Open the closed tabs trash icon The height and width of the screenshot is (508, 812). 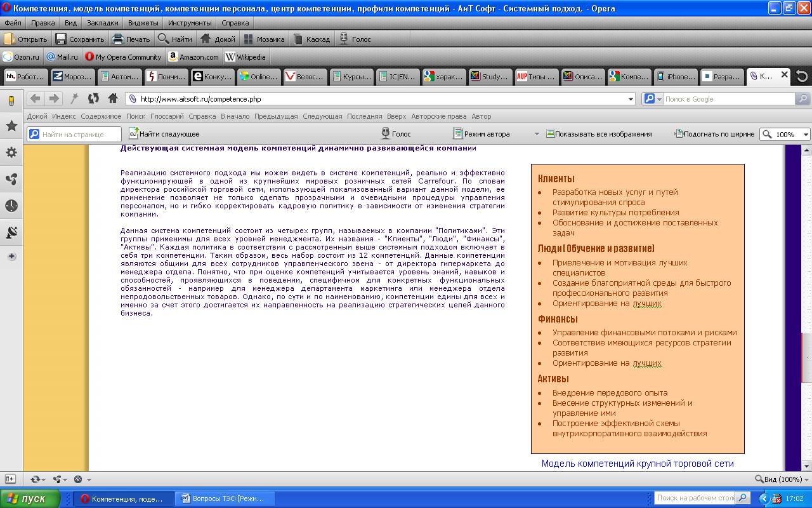802,76
